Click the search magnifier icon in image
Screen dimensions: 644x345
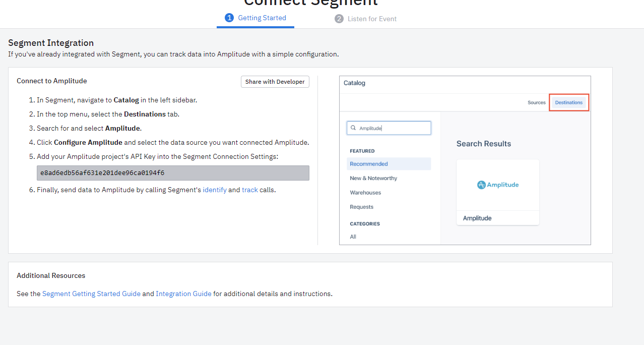pyautogui.click(x=353, y=128)
